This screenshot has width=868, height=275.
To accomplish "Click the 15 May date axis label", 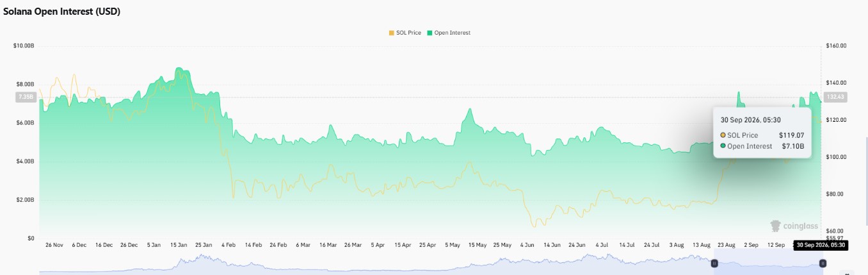I will coord(477,245).
